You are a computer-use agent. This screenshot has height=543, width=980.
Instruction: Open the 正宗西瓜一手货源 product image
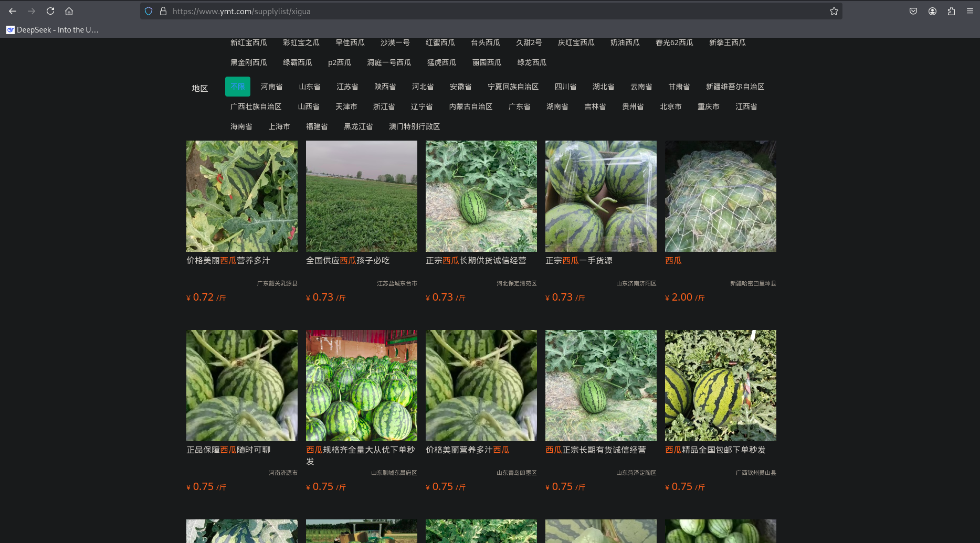601,196
